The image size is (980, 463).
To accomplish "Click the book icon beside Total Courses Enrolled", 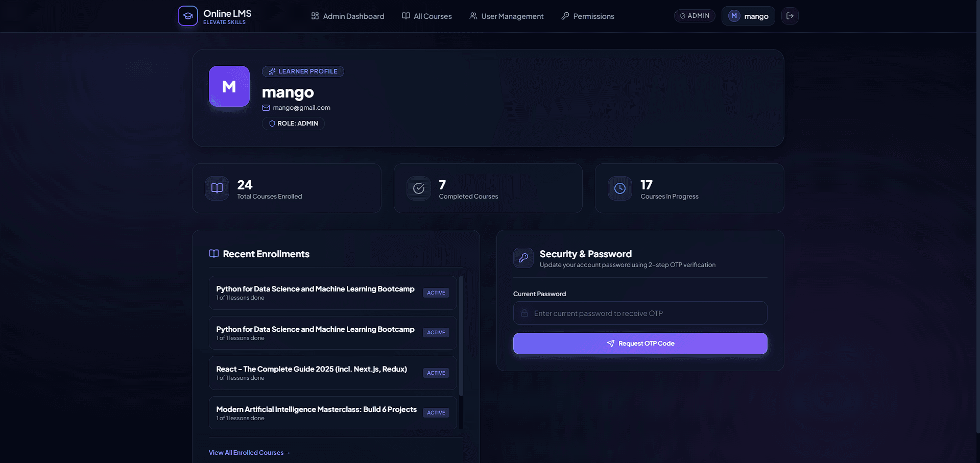I will point(217,188).
